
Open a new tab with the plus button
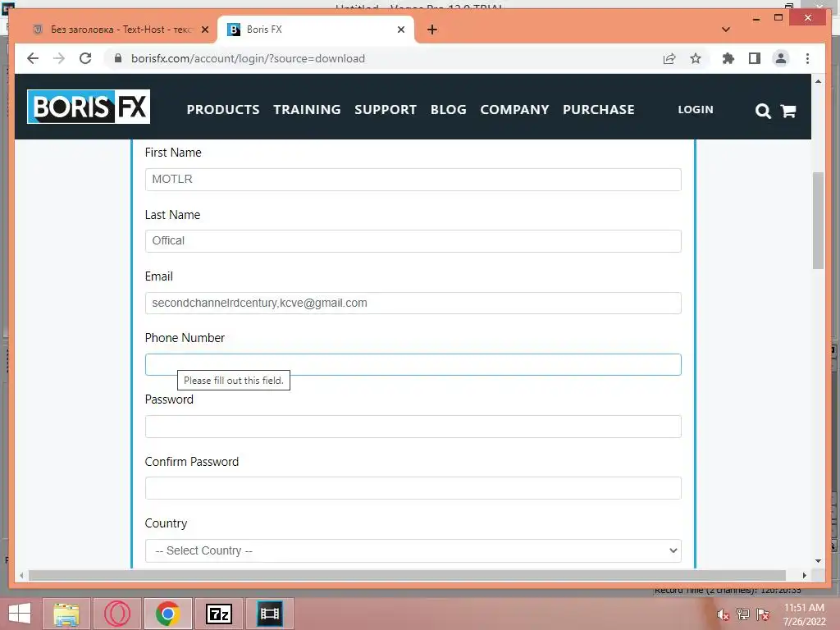432,30
